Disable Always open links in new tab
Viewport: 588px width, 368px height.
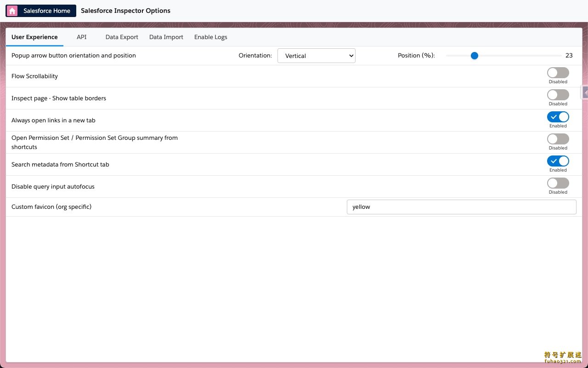558,117
